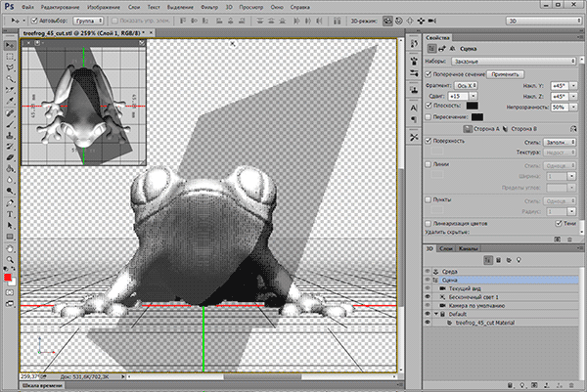
Task: Filter 3D panel by meshes icon
Action: tap(497, 260)
